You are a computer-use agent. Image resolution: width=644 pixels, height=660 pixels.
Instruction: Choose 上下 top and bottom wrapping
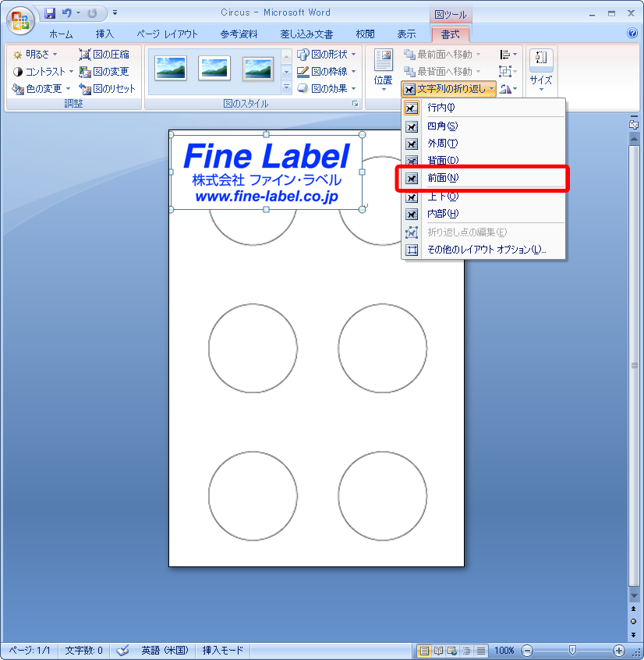[483, 197]
